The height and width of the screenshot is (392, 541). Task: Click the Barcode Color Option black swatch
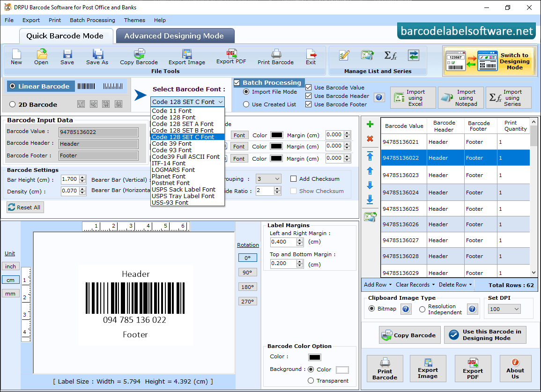tap(315, 357)
